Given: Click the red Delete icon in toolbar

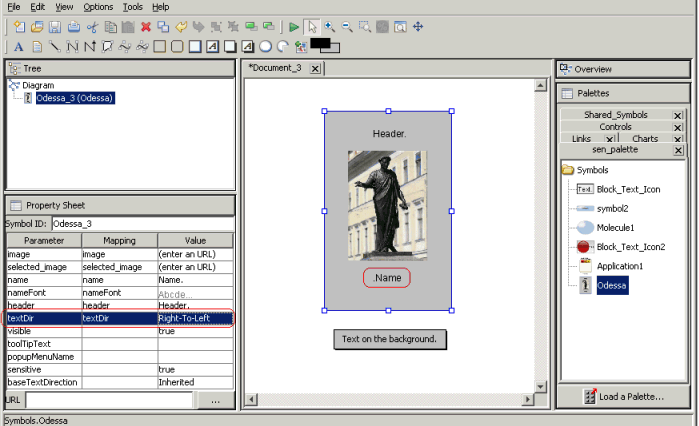Looking at the screenshot, I should click(x=146, y=27).
